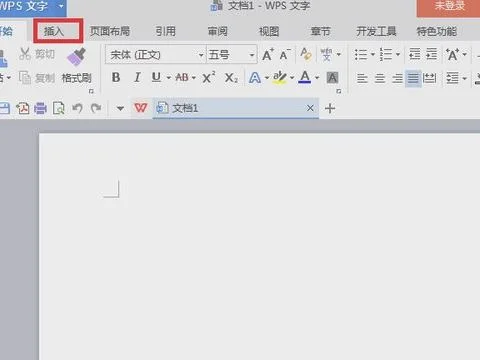
Task: Align paragraph text right
Action: [x=397, y=79]
